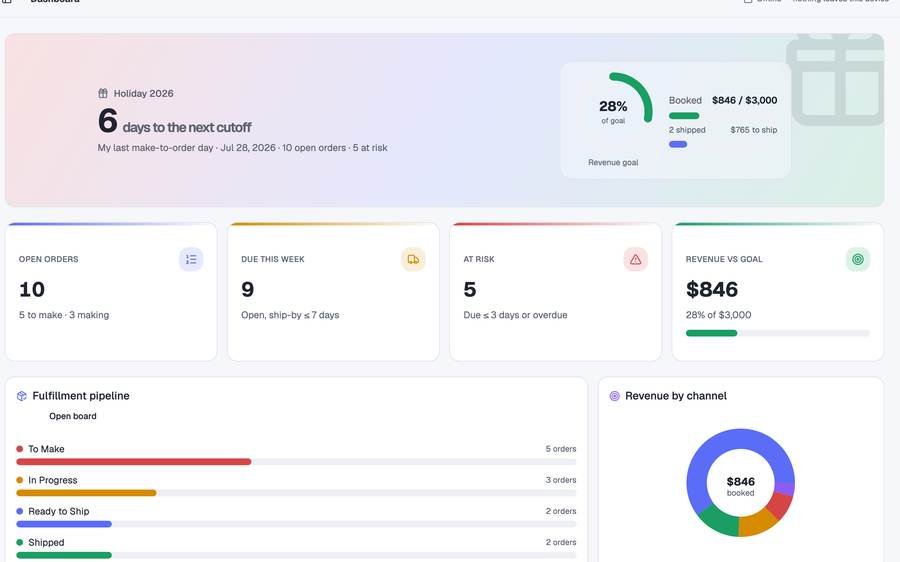Click the orange dot beside In Progress
The image size is (900, 562).
[20, 480]
